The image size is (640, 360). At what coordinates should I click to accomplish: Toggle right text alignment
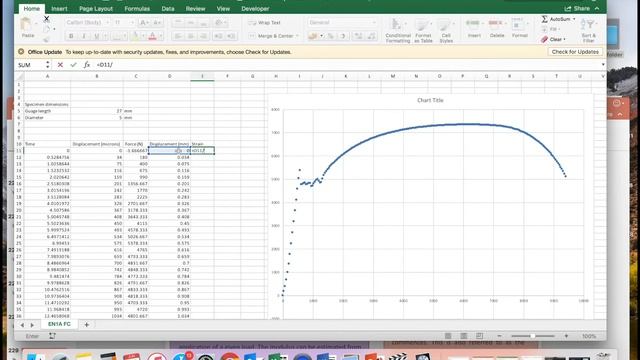203,36
